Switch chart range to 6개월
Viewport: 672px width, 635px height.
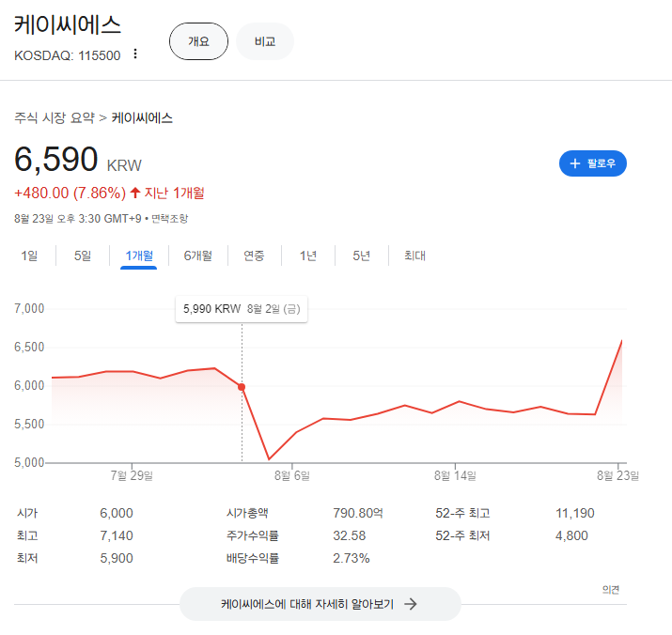(x=198, y=256)
